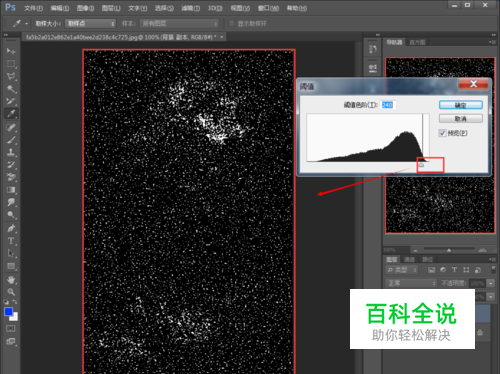Viewport: 500px width, 374px height.
Task: Select the Zoom tool
Action: tap(11, 292)
